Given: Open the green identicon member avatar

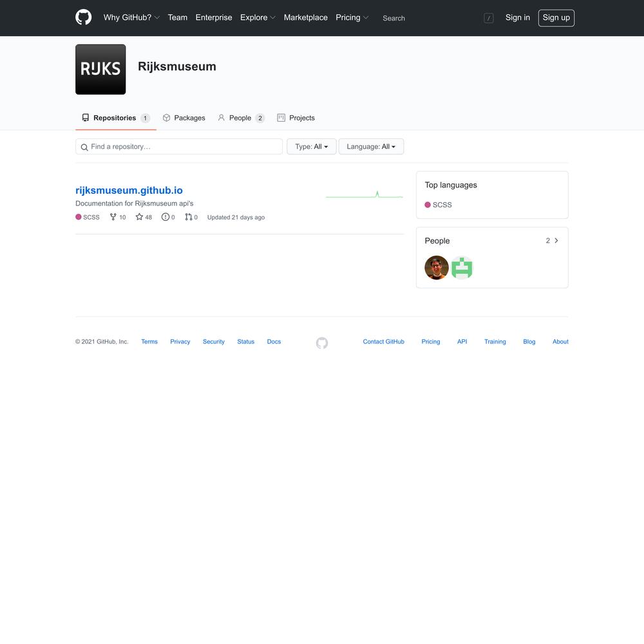Looking at the screenshot, I should click(462, 268).
